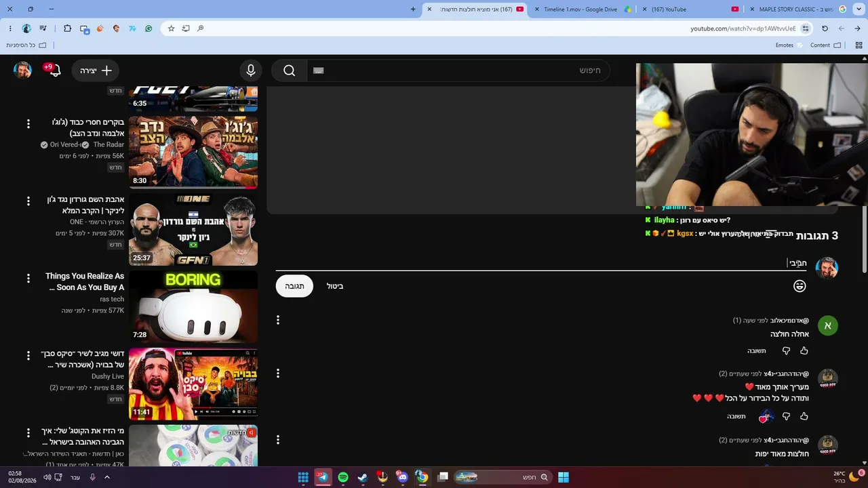
Task: Play the 'ג'וג'ו אלבמה נדב הצב' thumbnail
Action: [193, 152]
